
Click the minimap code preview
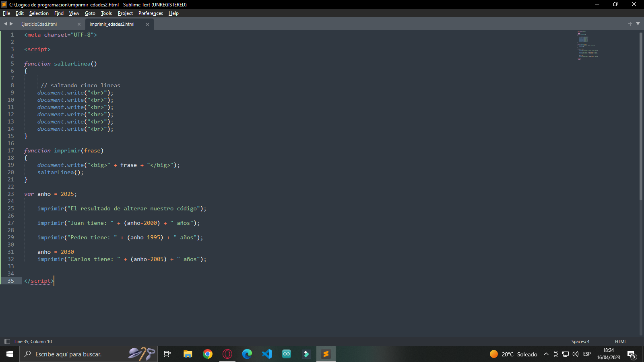click(588, 45)
